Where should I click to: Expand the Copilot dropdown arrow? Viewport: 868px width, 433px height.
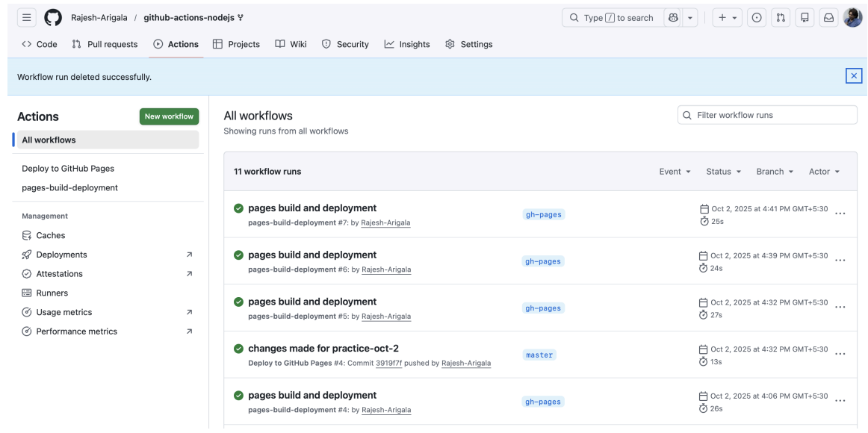[689, 18]
